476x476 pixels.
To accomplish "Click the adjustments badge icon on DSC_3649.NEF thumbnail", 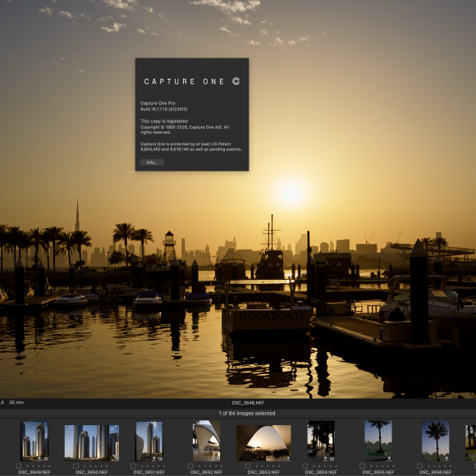I will tap(45, 459).
